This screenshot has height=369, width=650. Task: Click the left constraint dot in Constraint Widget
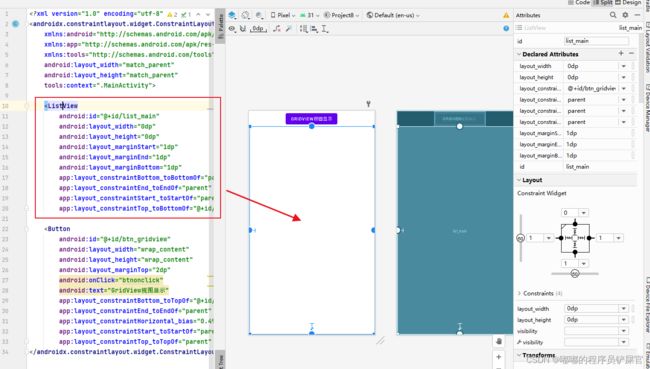561,238
